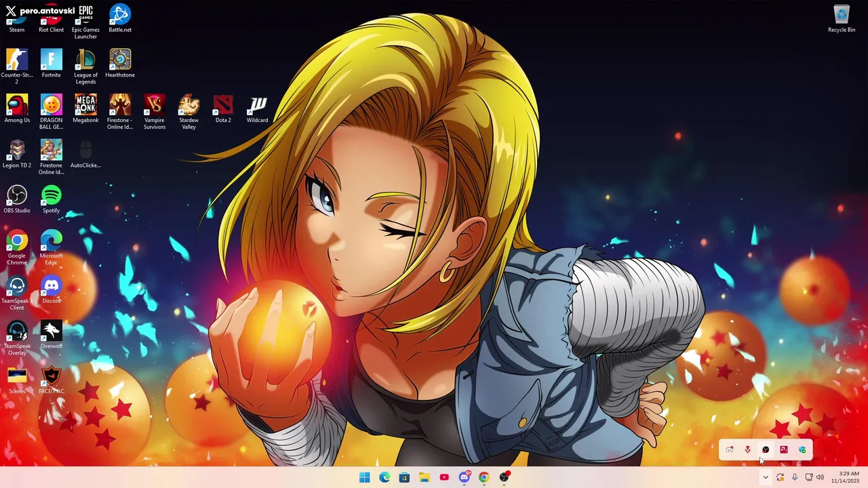
Task: Collapse the hidden tray icons chevron
Action: (x=766, y=477)
